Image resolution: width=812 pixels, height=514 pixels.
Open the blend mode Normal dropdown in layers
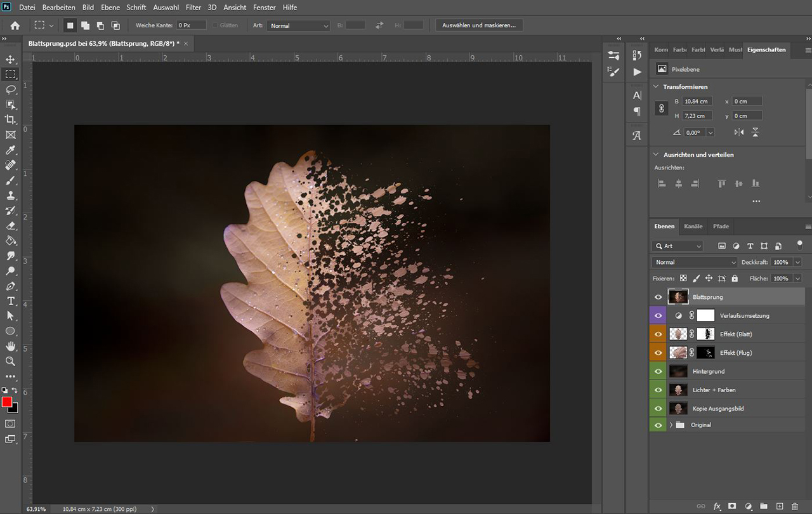[x=695, y=262]
